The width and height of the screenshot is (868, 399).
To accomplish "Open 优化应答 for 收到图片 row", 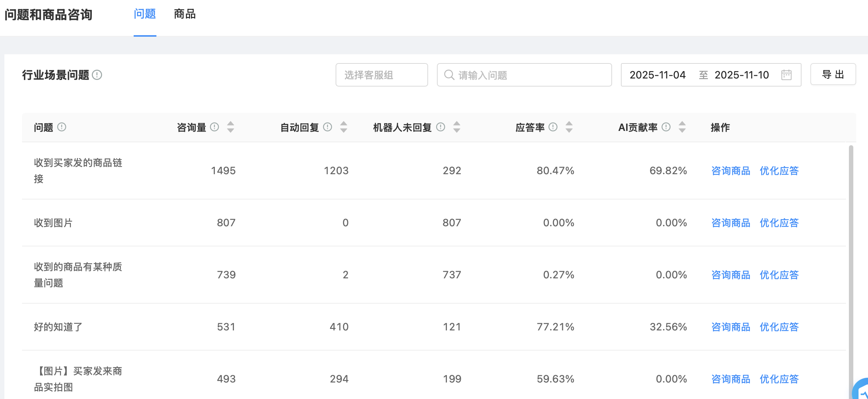I will click(779, 223).
